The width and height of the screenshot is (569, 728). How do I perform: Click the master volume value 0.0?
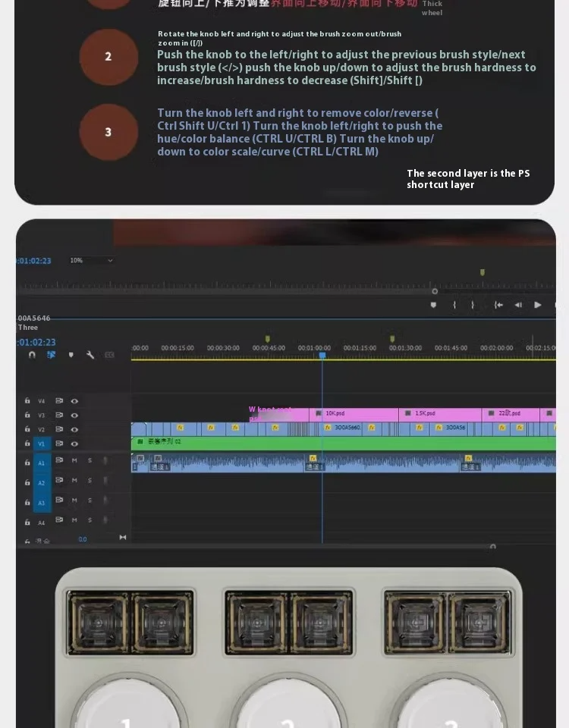coord(82,539)
